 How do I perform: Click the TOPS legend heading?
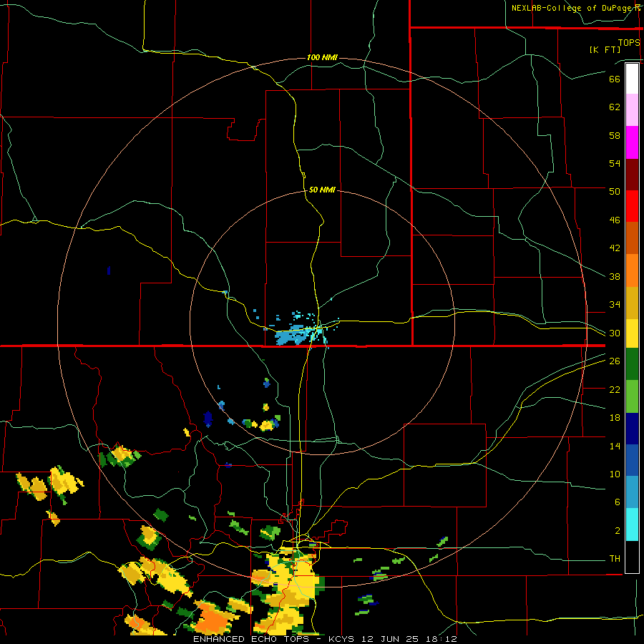click(629, 42)
